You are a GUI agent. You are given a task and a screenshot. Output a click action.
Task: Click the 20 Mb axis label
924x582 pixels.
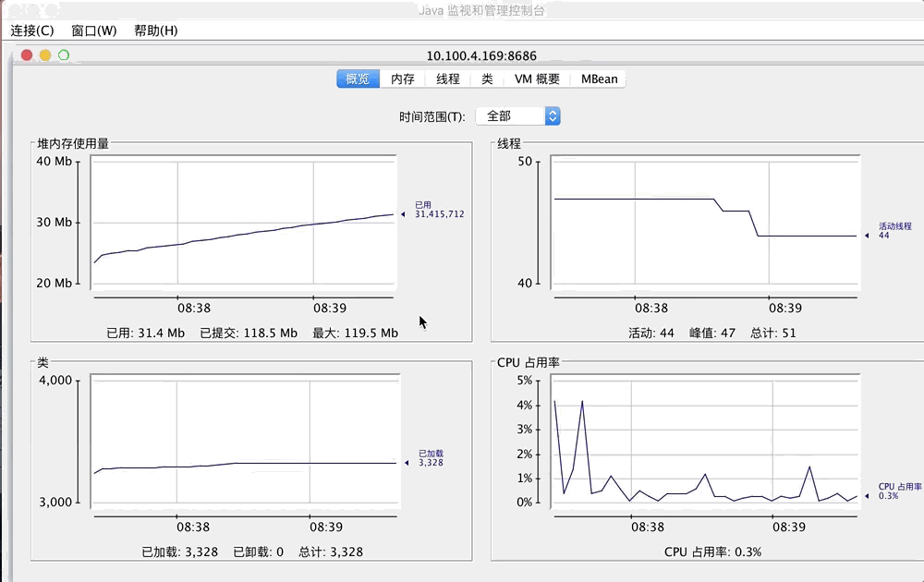[55, 283]
